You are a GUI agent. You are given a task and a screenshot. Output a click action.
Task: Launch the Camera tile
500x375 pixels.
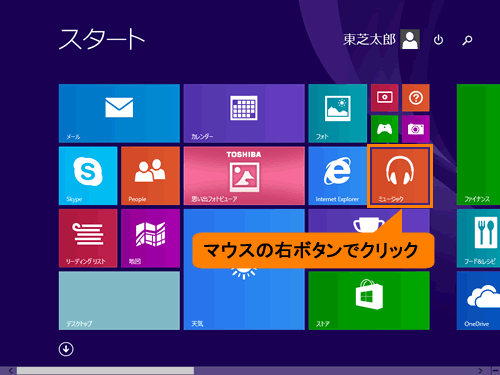(416, 129)
